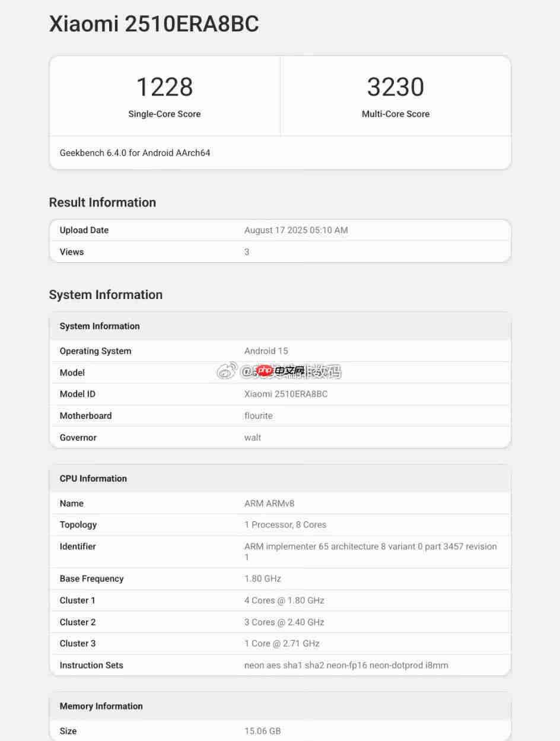Click the Upload Date row

click(279, 230)
